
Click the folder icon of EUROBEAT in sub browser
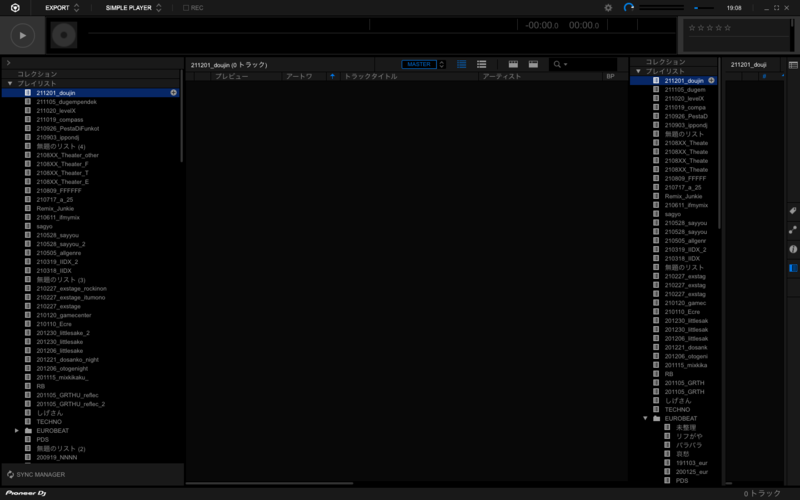coord(657,418)
